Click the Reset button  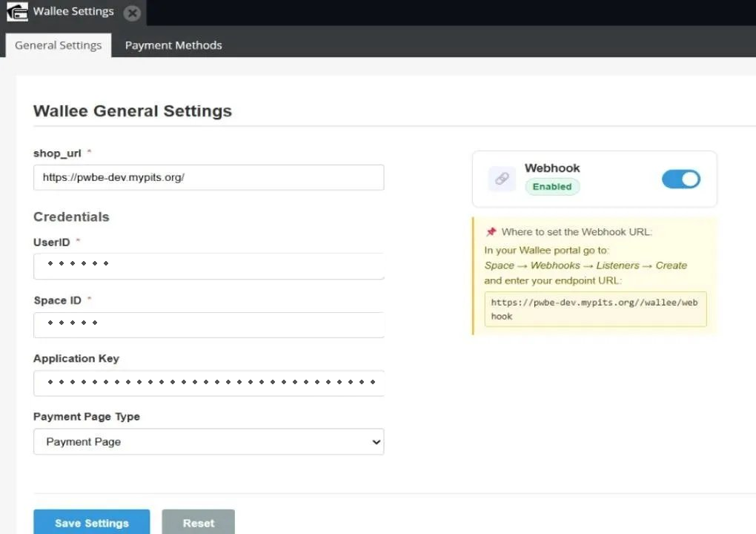pyautogui.click(x=198, y=522)
